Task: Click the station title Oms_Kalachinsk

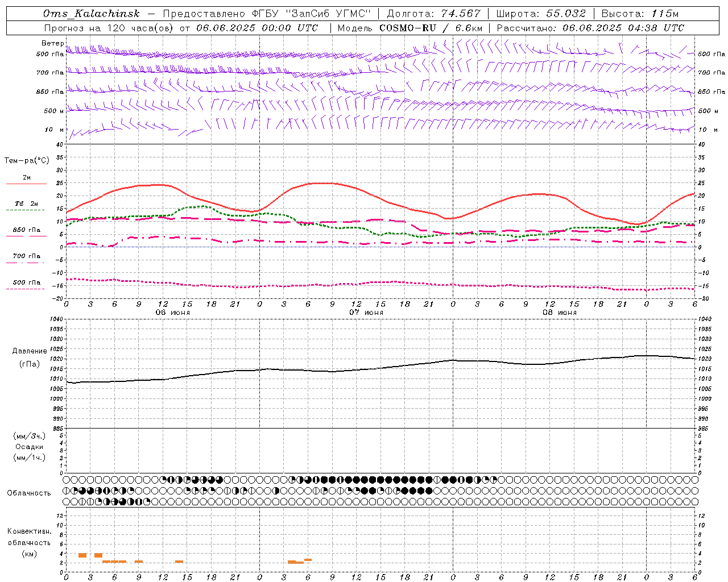Action: click(91, 14)
